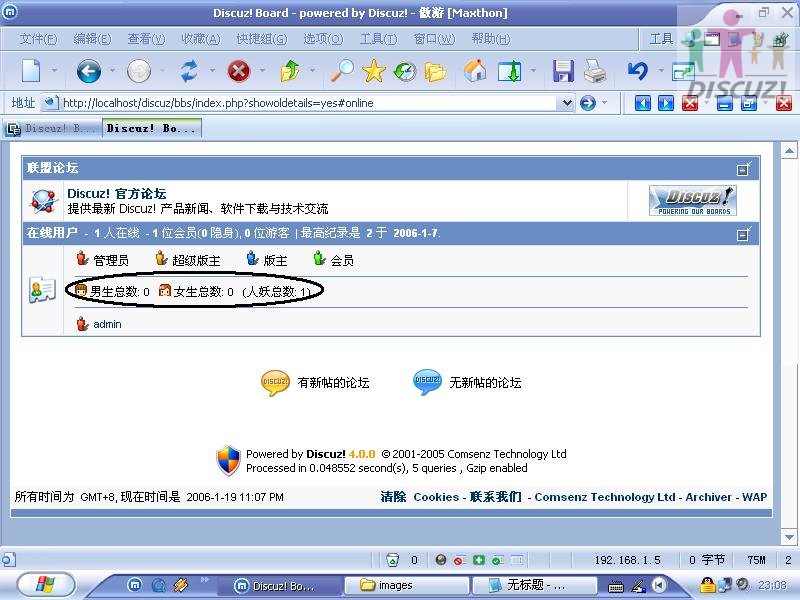Open the 文件(F) menu

(x=38, y=39)
